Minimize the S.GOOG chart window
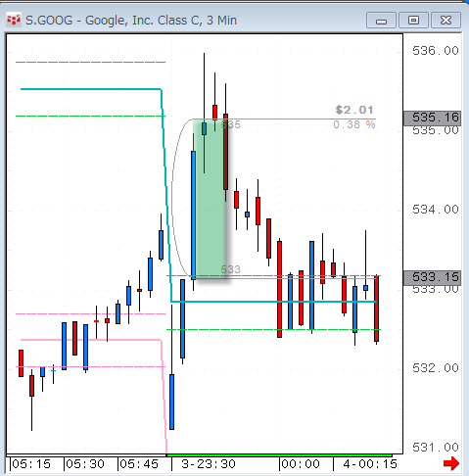 point(381,21)
